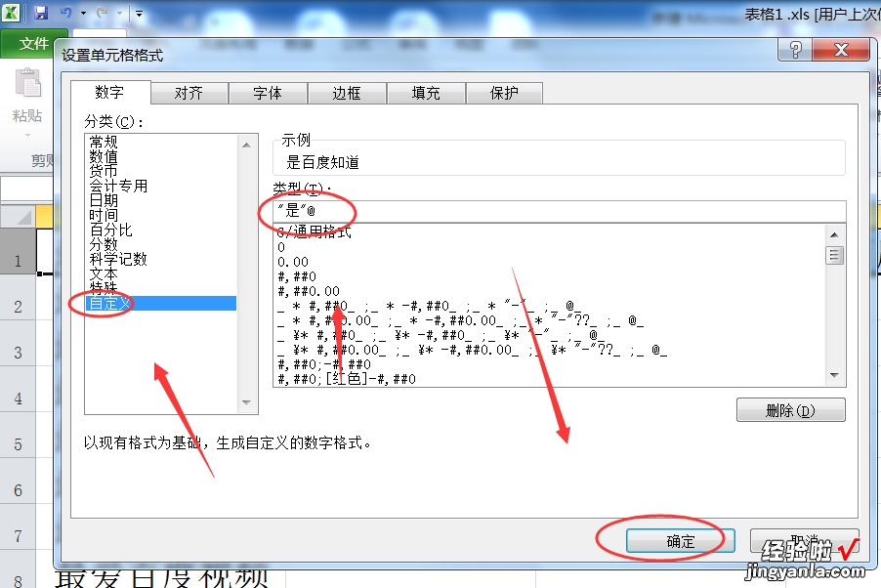Click the format list scroll down arrow

[834, 375]
